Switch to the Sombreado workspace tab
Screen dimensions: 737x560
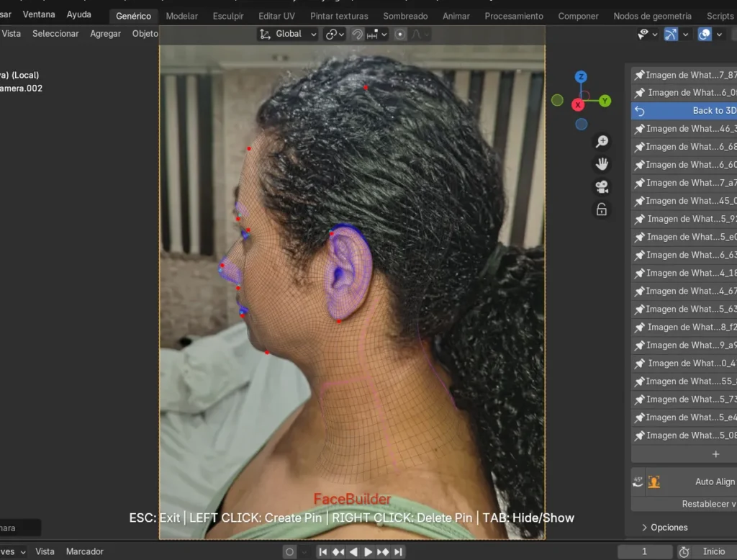pyautogui.click(x=406, y=16)
